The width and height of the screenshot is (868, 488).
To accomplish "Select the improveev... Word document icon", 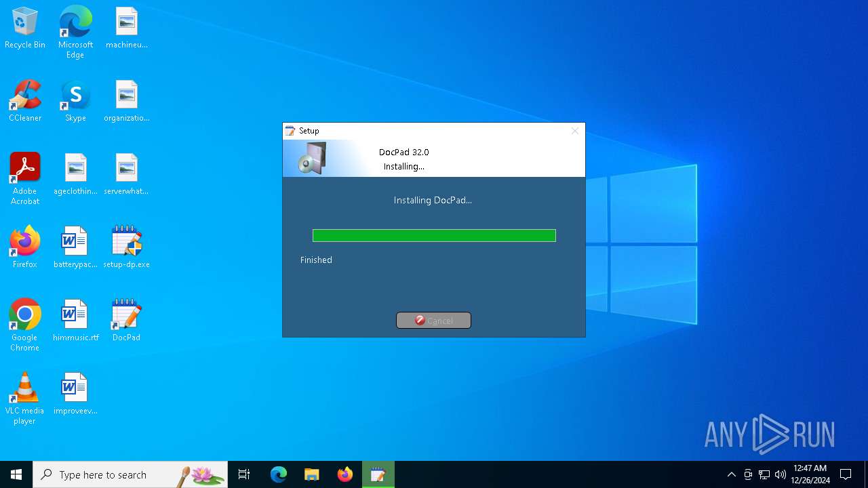I will (75, 394).
